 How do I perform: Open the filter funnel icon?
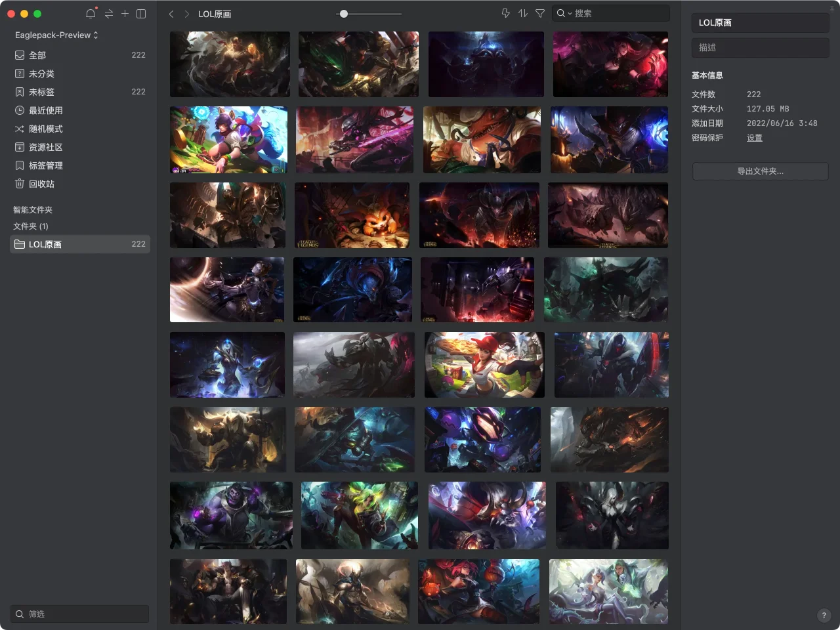[540, 13]
